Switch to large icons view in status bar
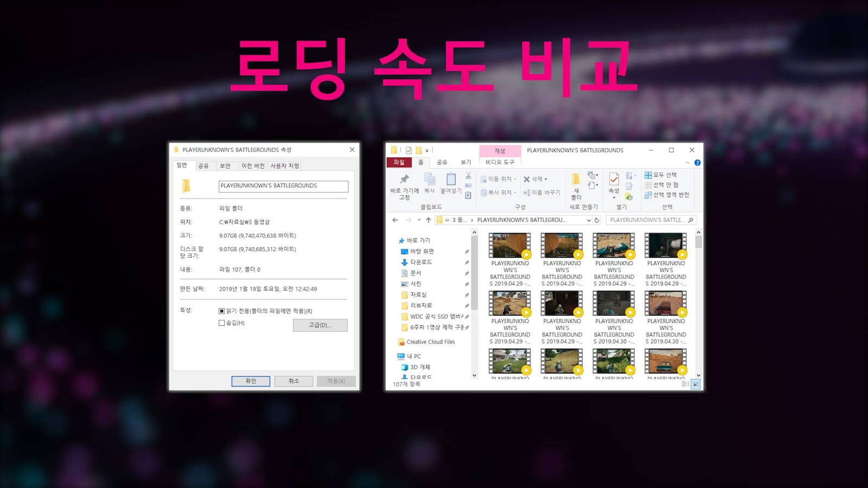 [x=695, y=384]
